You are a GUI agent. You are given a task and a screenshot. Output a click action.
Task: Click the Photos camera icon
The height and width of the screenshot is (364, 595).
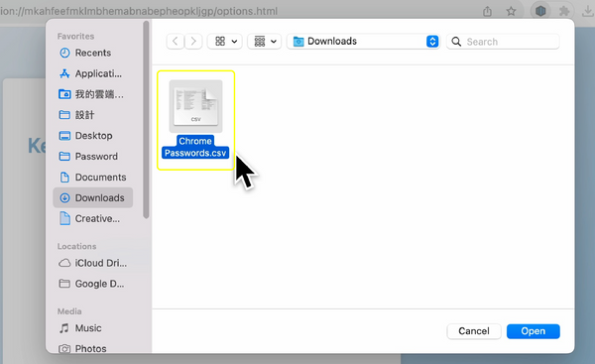(64, 348)
